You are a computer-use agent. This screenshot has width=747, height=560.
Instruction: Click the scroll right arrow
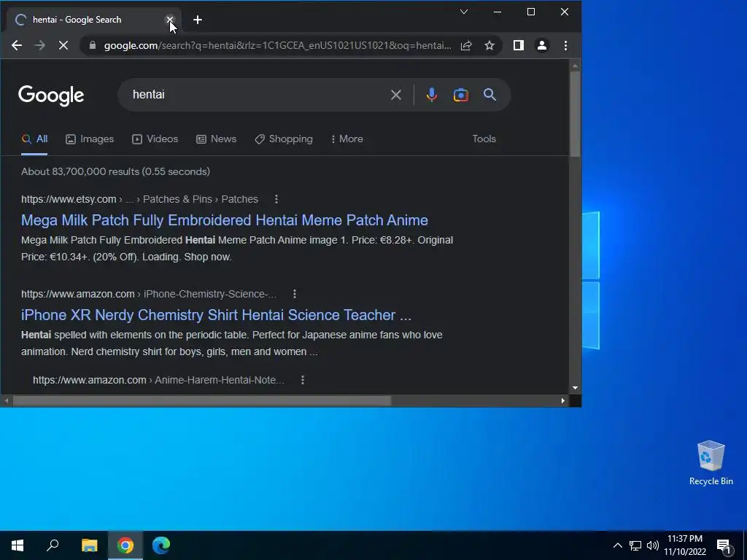point(563,401)
